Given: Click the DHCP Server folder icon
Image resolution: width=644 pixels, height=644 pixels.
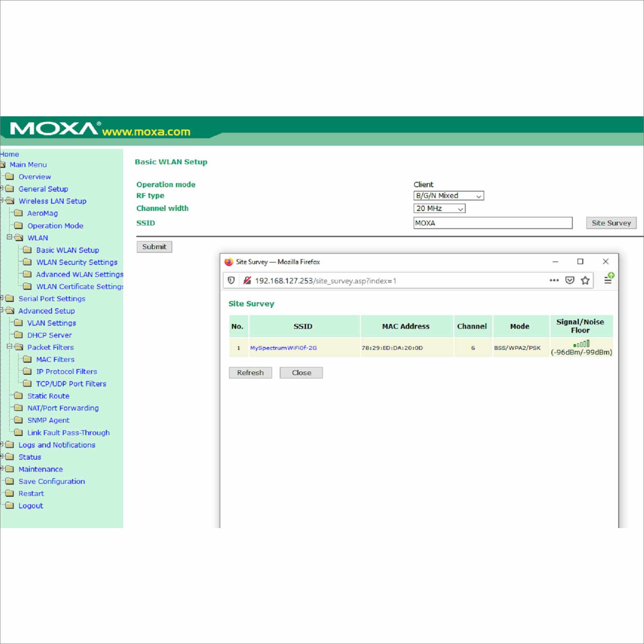Looking at the screenshot, I should [x=19, y=334].
